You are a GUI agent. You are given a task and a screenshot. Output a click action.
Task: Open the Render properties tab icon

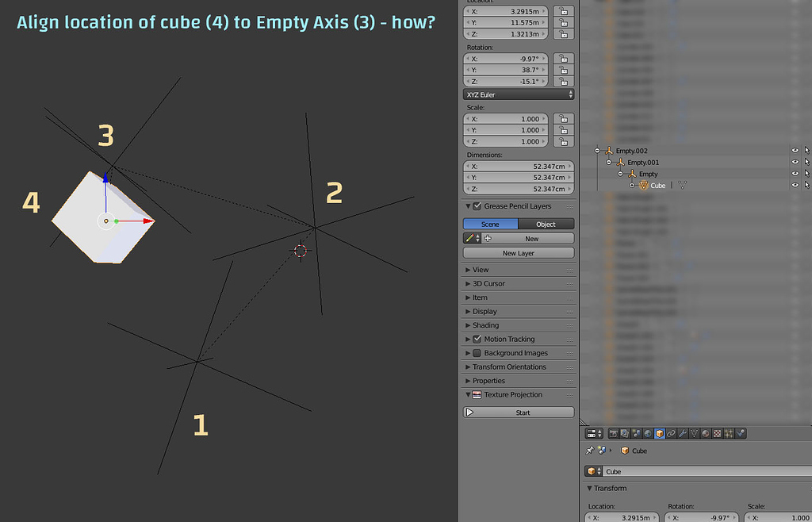[614, 433]
